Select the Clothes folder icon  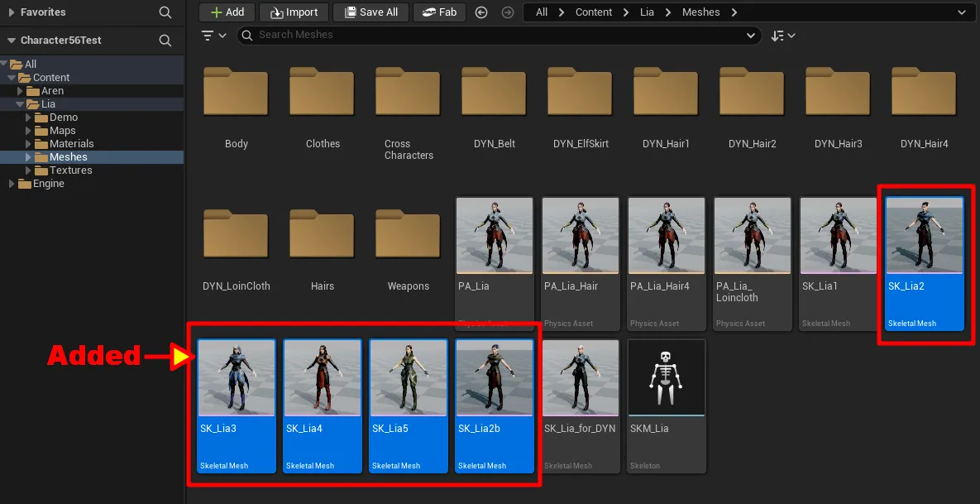point(322,91)
